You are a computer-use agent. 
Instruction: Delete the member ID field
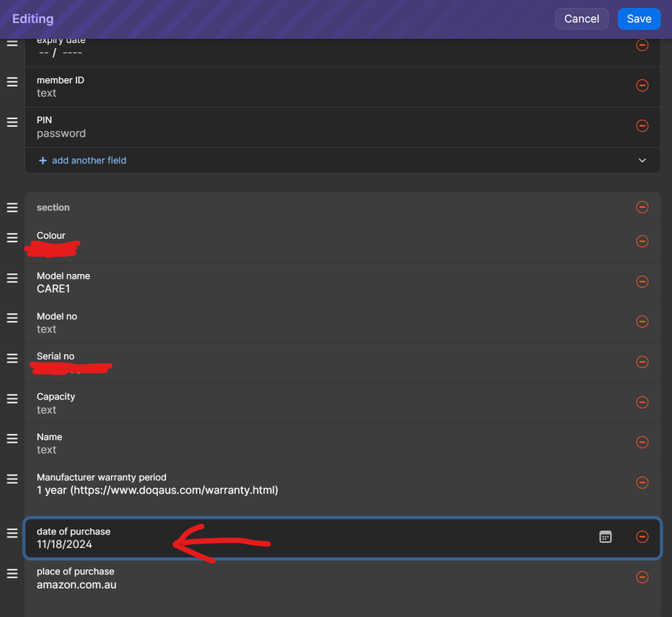pos(642,85)
